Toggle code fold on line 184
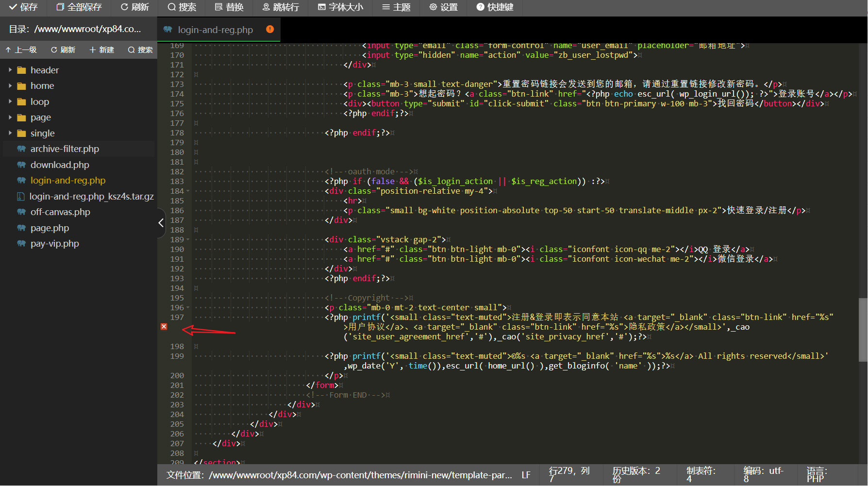This screenshot has width=868, height=486. coord(188,191)
